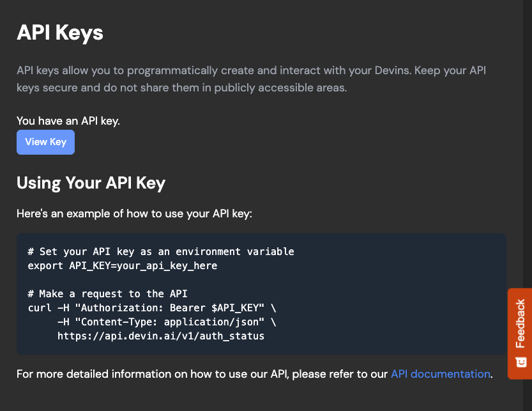Click the '# Set your API key' comment line

point(161,252)
